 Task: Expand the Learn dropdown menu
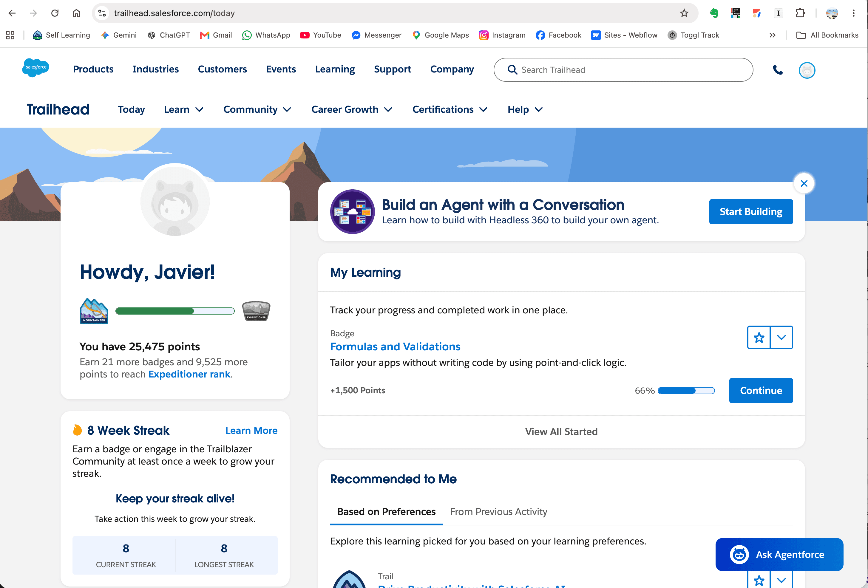click(184, 109)
